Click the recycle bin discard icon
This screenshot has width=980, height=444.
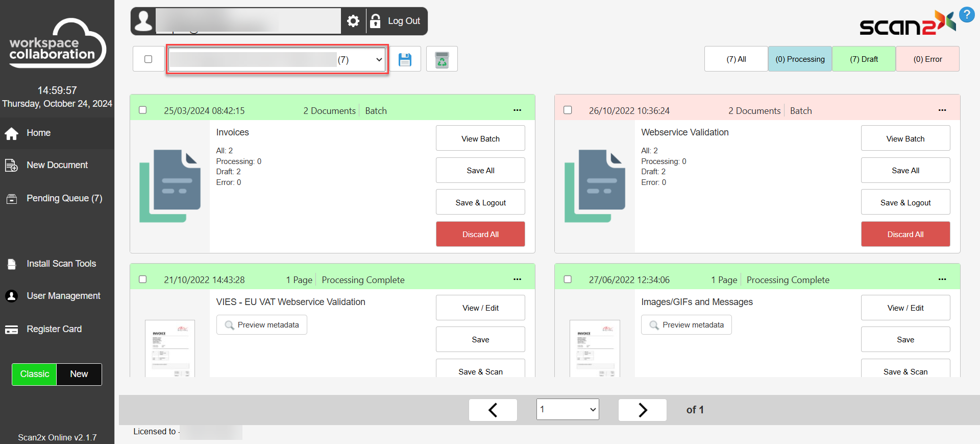click(442, 59)
